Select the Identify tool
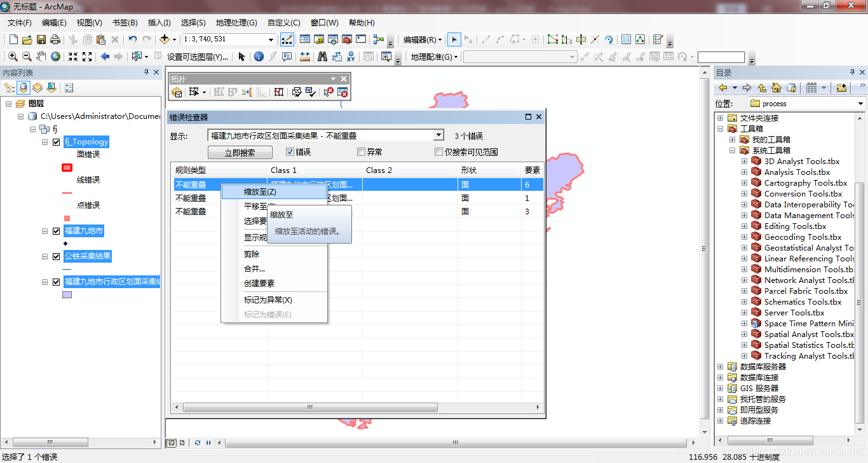The width and height of the screenshot is (868, 463). pos(259,57)
